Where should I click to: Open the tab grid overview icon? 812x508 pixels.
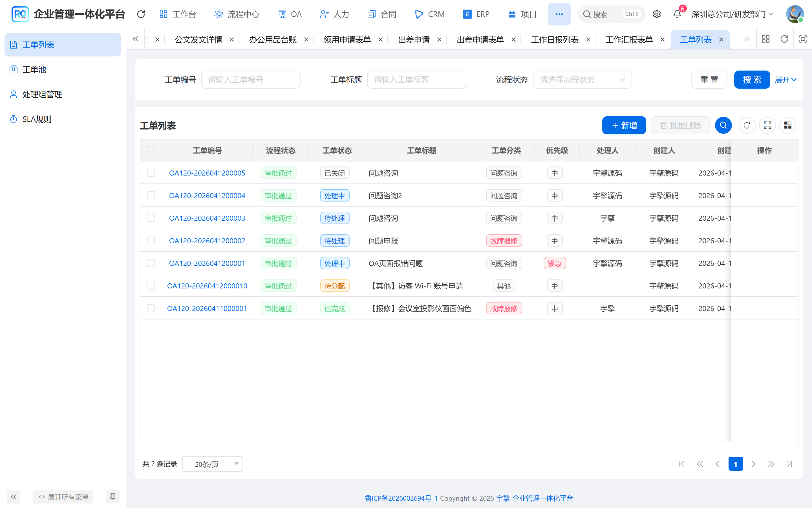click(766, 39)
